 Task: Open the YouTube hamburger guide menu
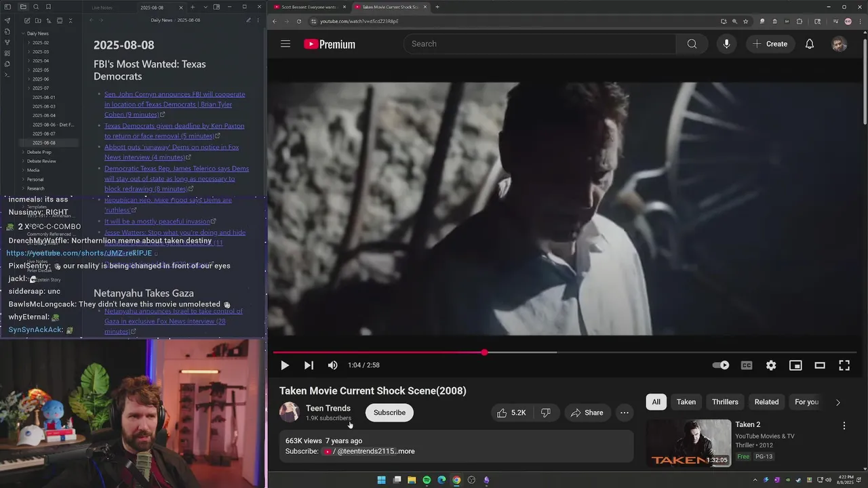point(285,44)
